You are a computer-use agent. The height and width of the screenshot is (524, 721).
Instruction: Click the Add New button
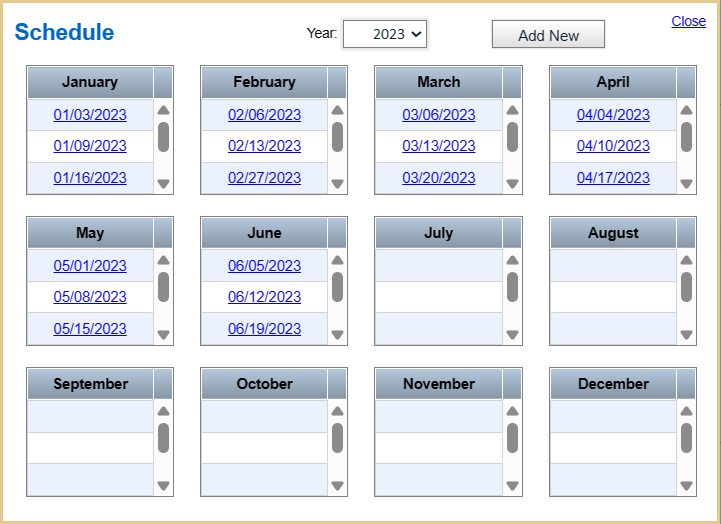(548, 34)
